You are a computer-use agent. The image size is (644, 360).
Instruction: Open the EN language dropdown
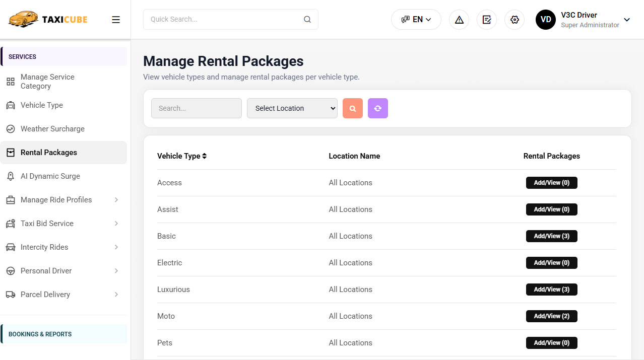pyautogui.click(x=416, y=20)
